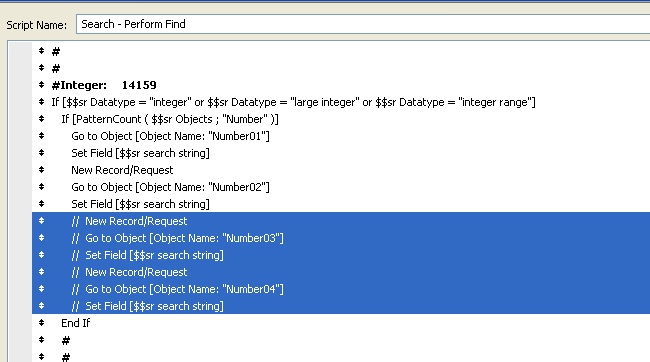The height and width of the screenshot is (362, 650).
Task: Select the Set Field step after 'Number01'
Action: (141, 153)
